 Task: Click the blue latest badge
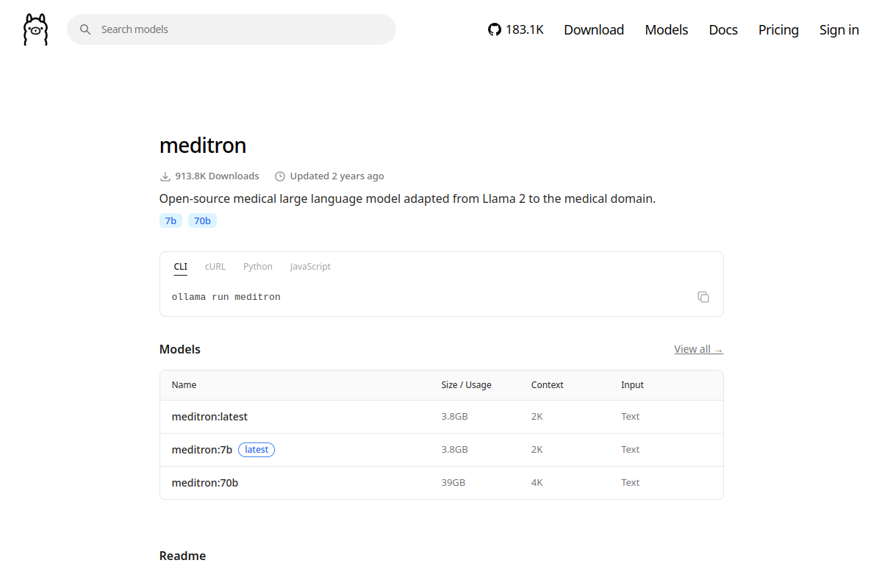[257, 450]
